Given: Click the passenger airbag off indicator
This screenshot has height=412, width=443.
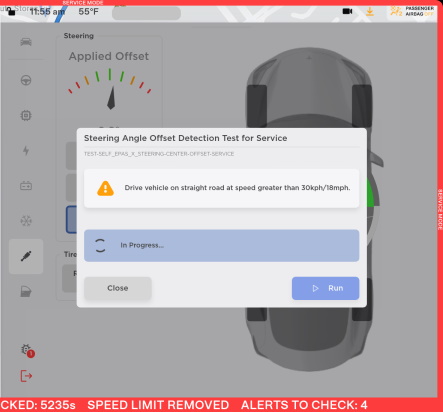Looking at the screenshot, I should (x=412, y=11).
